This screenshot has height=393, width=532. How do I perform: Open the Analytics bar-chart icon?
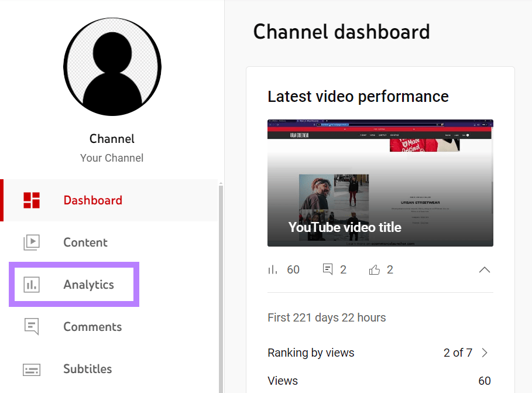pyautogui.click(x=32, y=284)
